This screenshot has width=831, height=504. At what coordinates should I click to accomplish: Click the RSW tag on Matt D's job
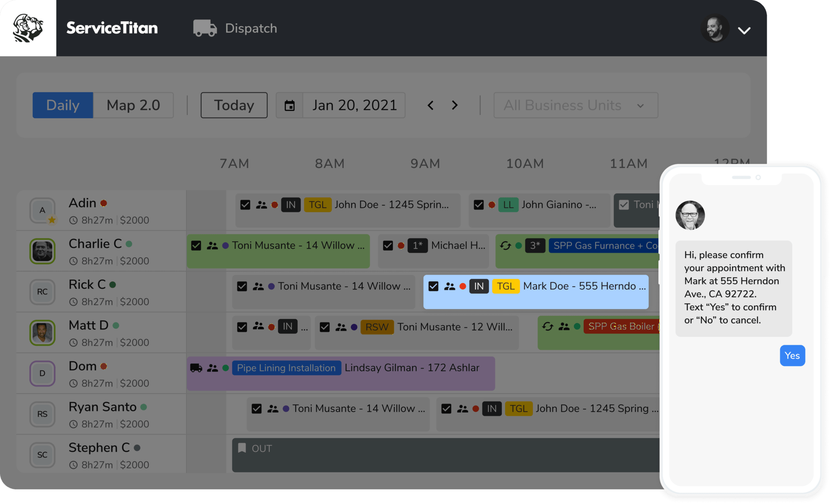377,327
